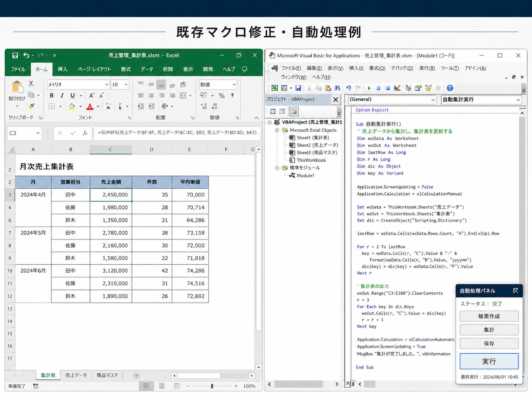The image size is (532, 399).
Task: Open the 挿入 ribbon tab in Excel
Action: click(63, 69)
